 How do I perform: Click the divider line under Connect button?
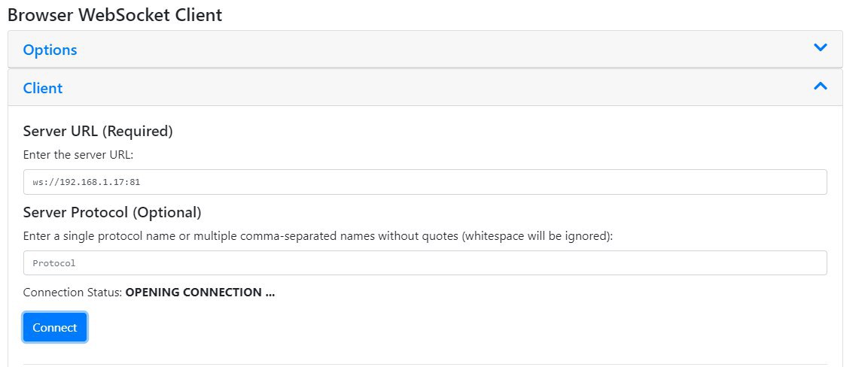pos(425,365)
